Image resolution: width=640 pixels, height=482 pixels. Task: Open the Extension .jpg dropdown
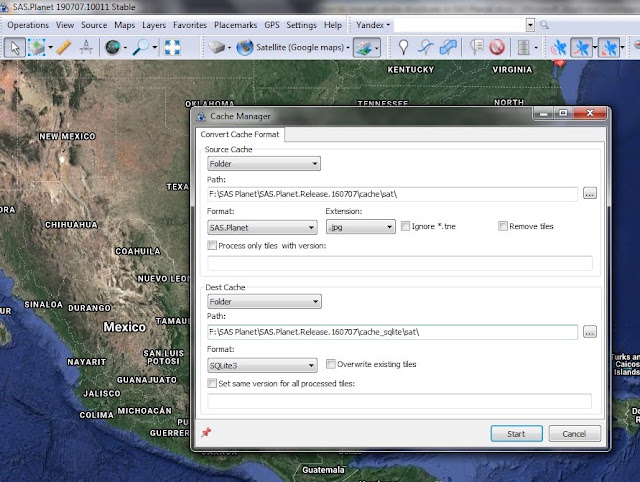tap(360, 227)
